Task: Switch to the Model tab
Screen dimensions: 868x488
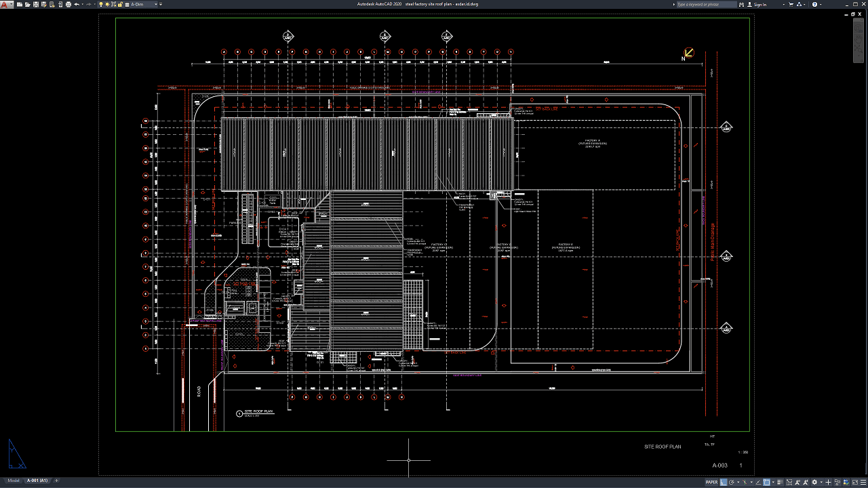Action: 14,481
